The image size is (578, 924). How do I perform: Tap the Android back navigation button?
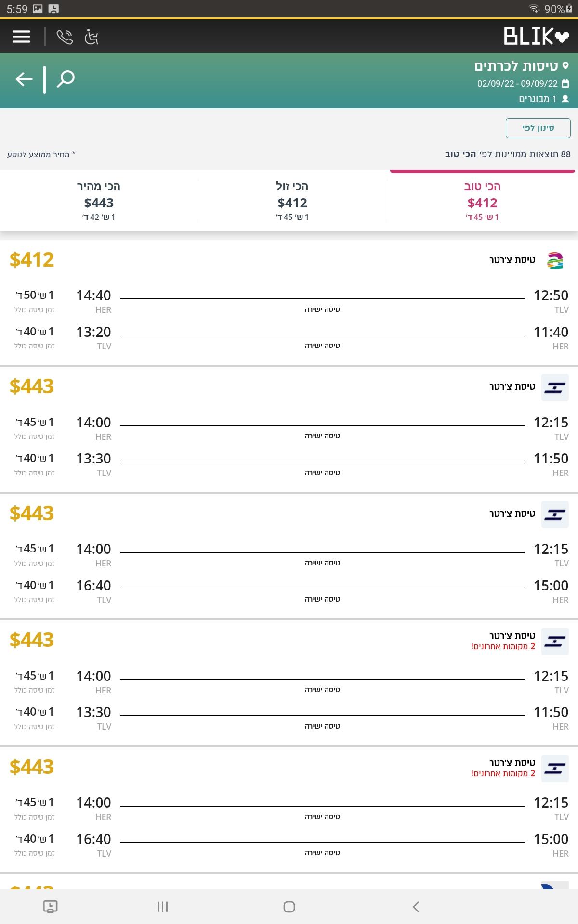point(416,907)
